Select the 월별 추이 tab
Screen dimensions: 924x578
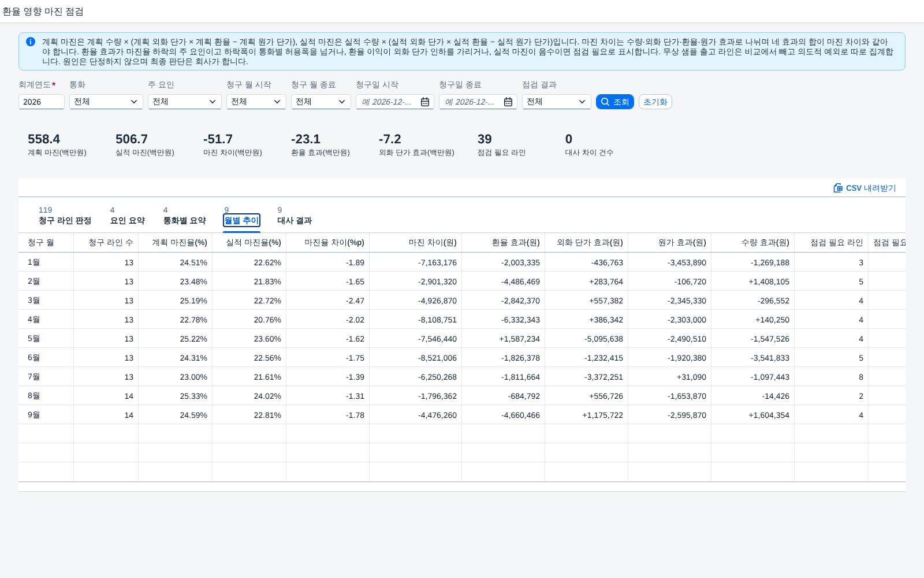pyautogui.click(x=241, y=220)
